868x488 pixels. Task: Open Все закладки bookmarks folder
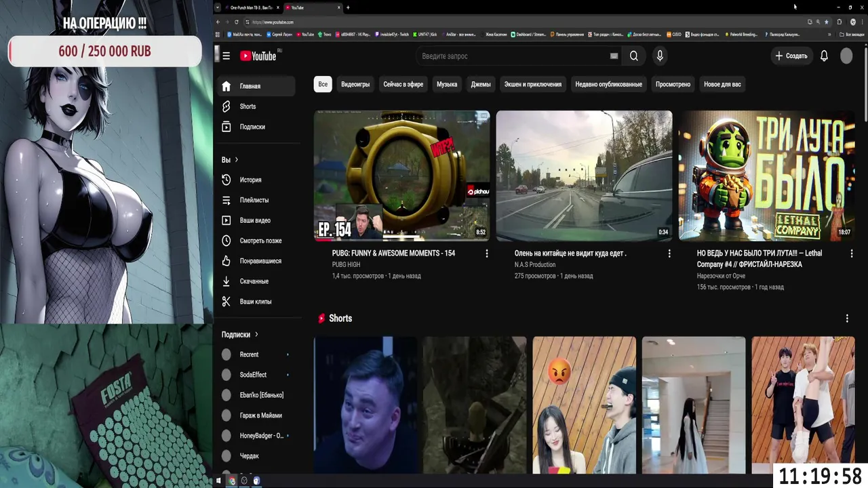[852, 34]
